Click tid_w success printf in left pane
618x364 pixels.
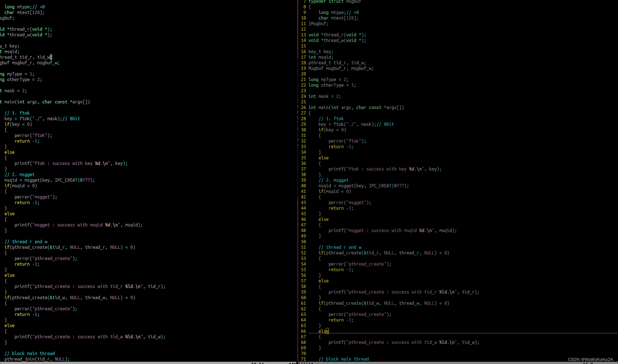[x=90, y=337]
